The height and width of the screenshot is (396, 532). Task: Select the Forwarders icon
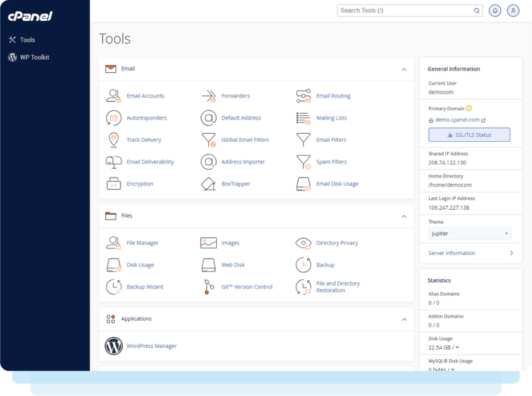pos(208,95)
